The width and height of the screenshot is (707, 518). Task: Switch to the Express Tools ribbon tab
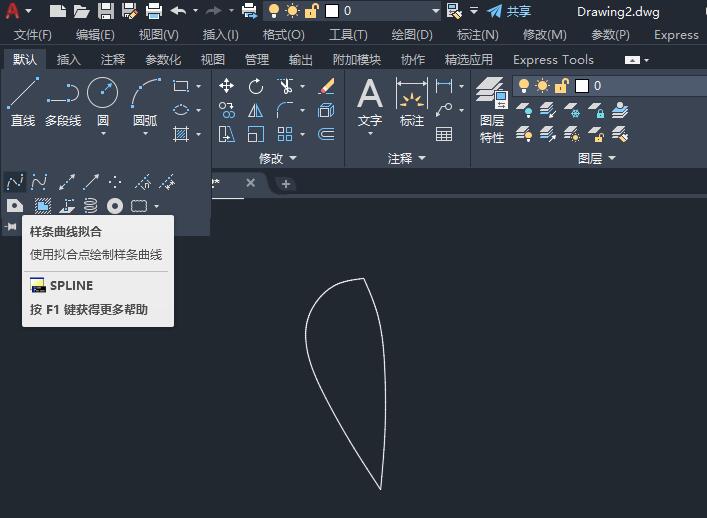click(x=553, y=60)
